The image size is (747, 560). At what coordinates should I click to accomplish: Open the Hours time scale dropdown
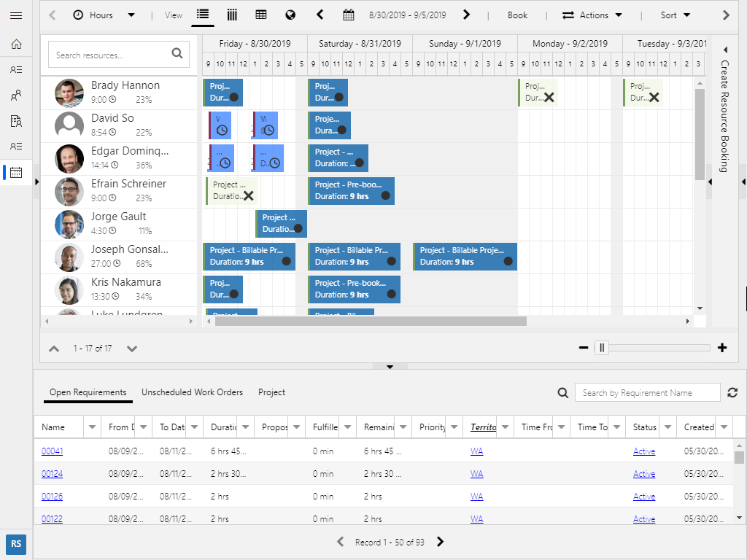click(x=104, y=15)
